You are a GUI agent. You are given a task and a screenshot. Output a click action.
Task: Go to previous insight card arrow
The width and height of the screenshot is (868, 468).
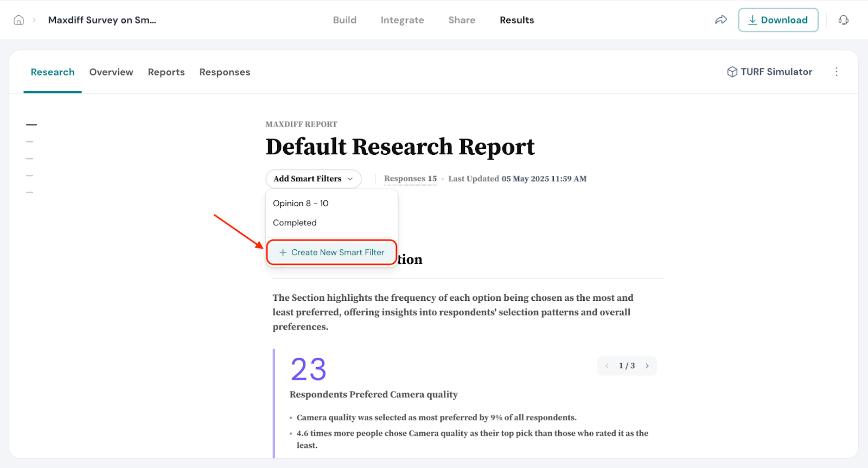point(607,366)
